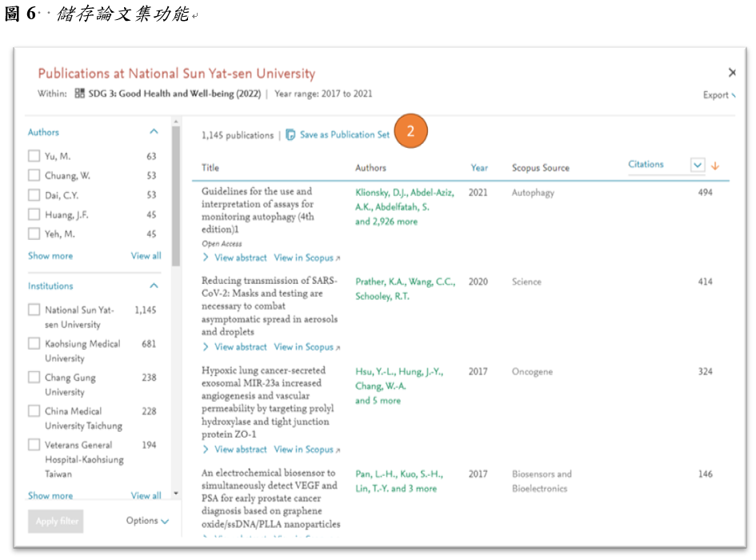Click View all under Authors
756x560 pixels.
point(146,256)
